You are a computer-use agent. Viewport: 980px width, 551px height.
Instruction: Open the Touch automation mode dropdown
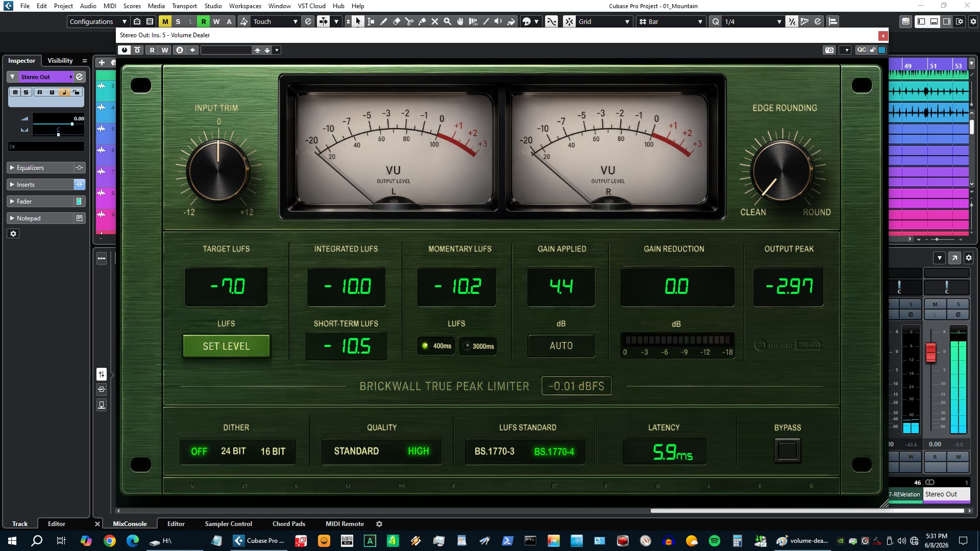click(275, 21)
